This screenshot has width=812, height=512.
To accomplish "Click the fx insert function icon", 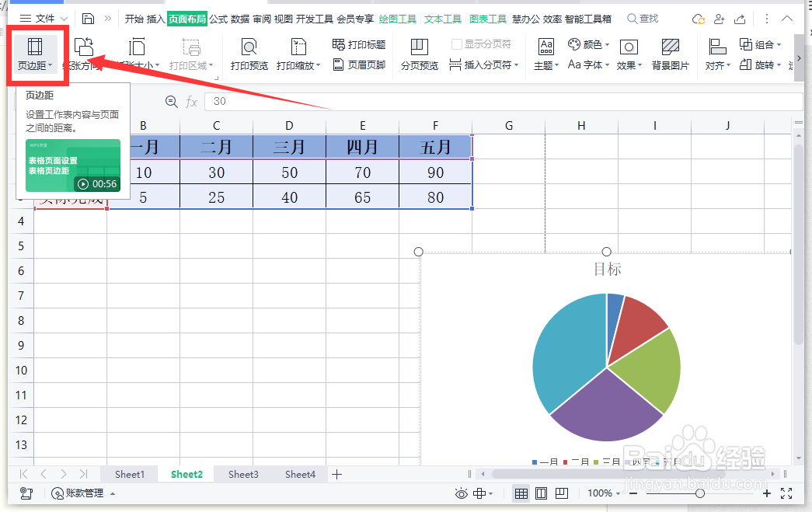I will pos(191,102).
